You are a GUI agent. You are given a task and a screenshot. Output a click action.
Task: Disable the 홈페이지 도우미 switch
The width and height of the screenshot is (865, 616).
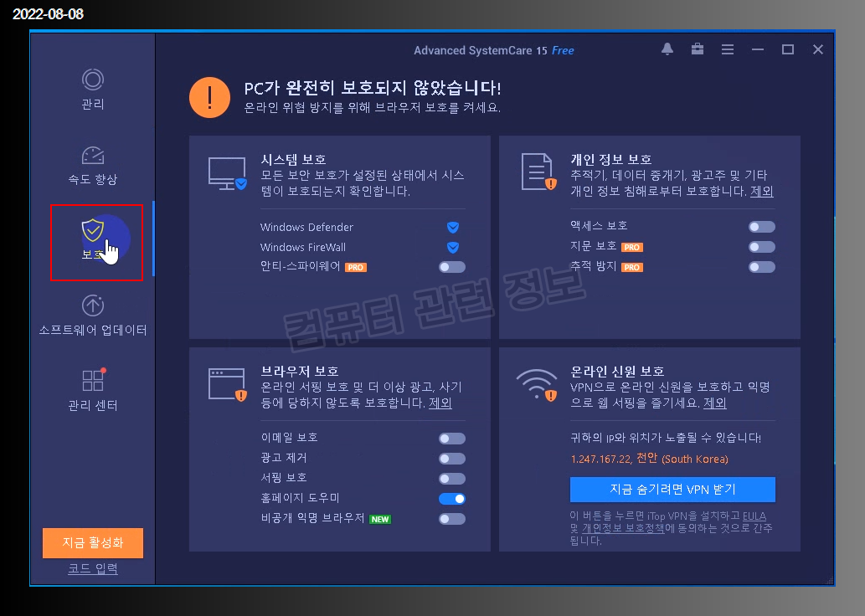(452, 499)
